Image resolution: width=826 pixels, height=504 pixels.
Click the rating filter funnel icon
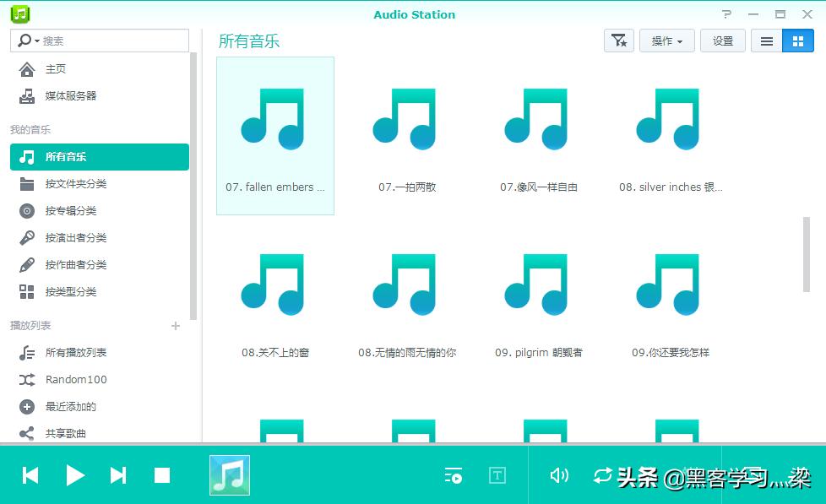[x=618, y=40]
